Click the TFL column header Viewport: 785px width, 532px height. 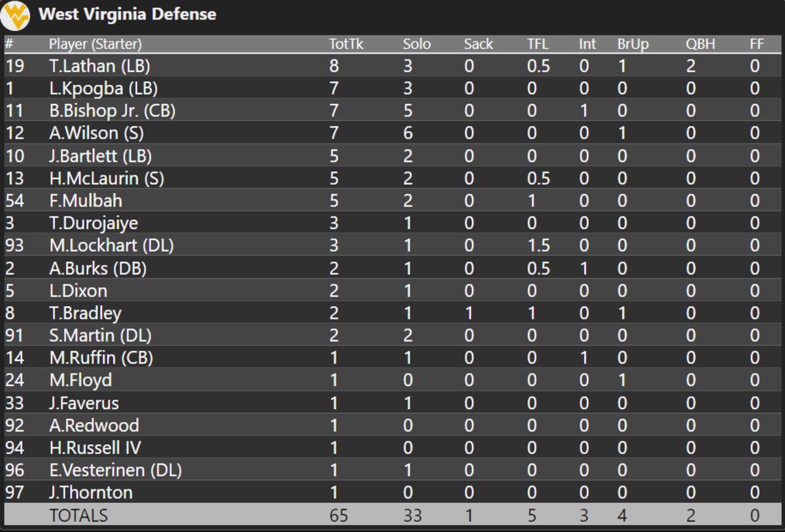click(x=538, y=44)
